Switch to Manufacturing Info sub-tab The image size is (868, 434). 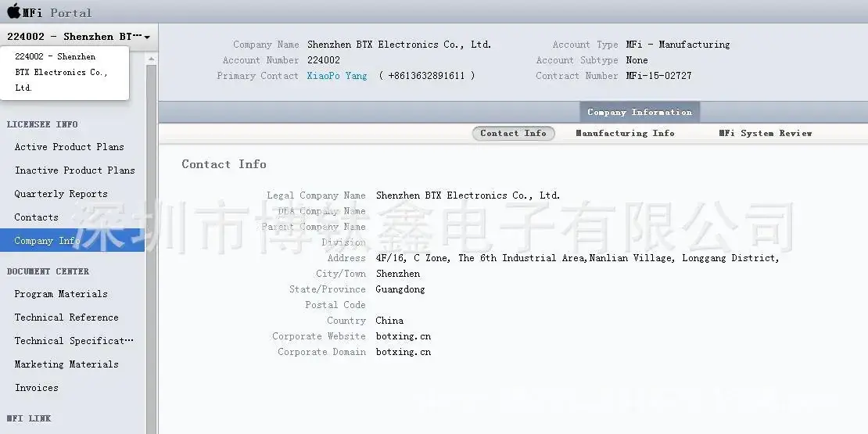625,134
